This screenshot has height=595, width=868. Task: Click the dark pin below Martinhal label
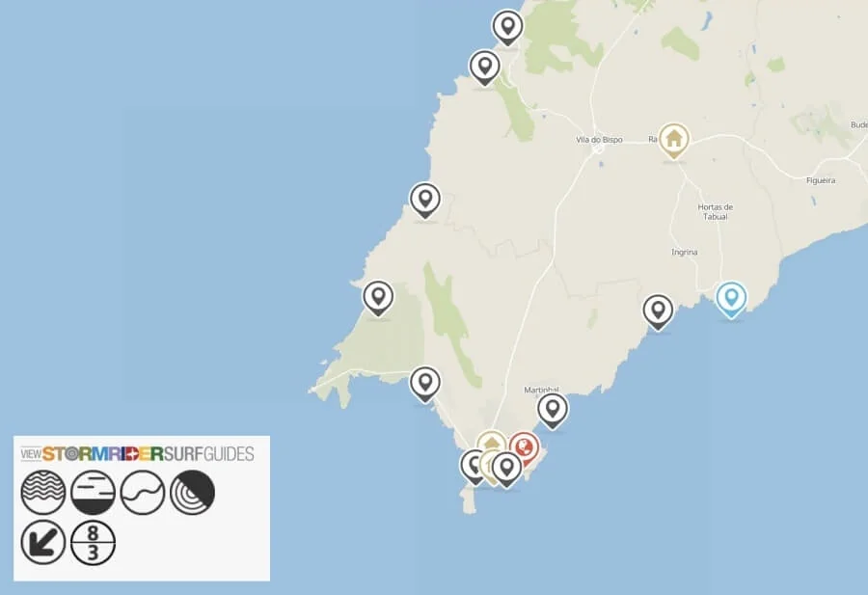(553, 409)
